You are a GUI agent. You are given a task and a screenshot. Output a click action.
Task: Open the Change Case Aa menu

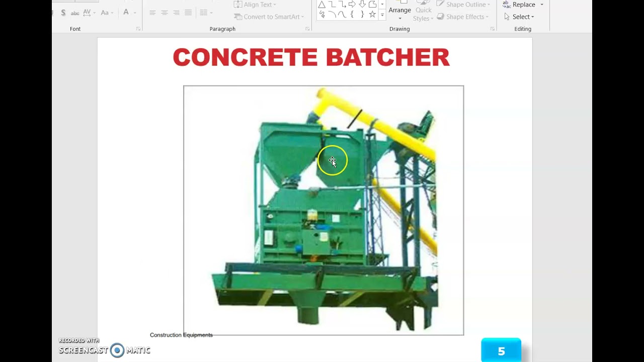pyautogui.click(x=107, y=13)
